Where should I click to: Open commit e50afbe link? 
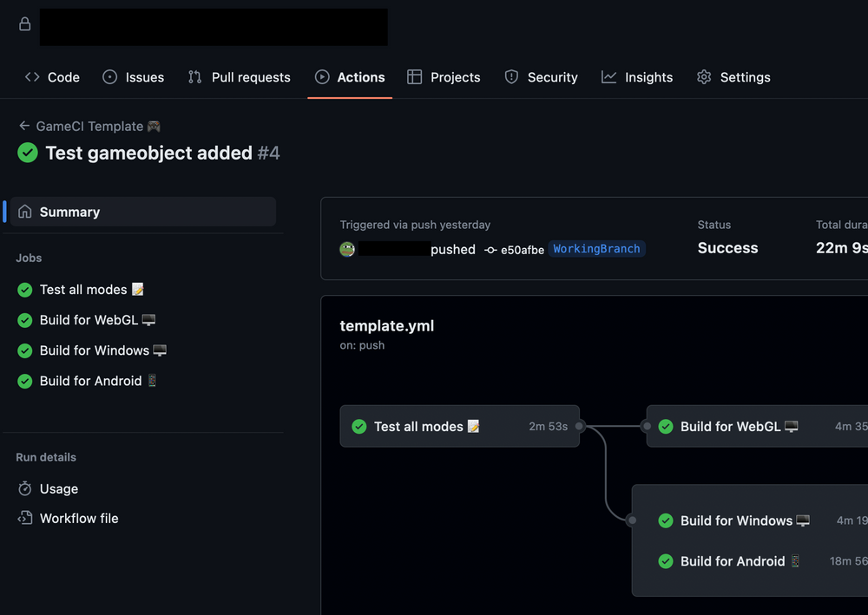tap(523, 250)
